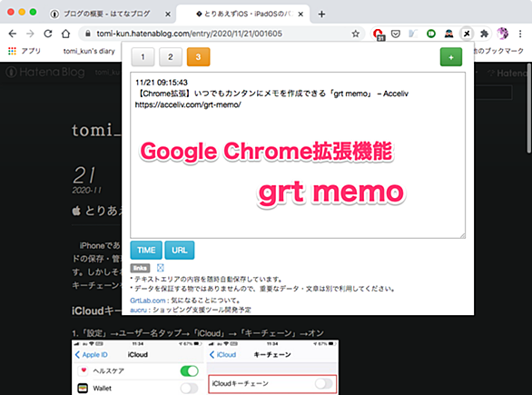Click the page vertical scrollbar
The image size is (532, 395).
tap(529, 109)
